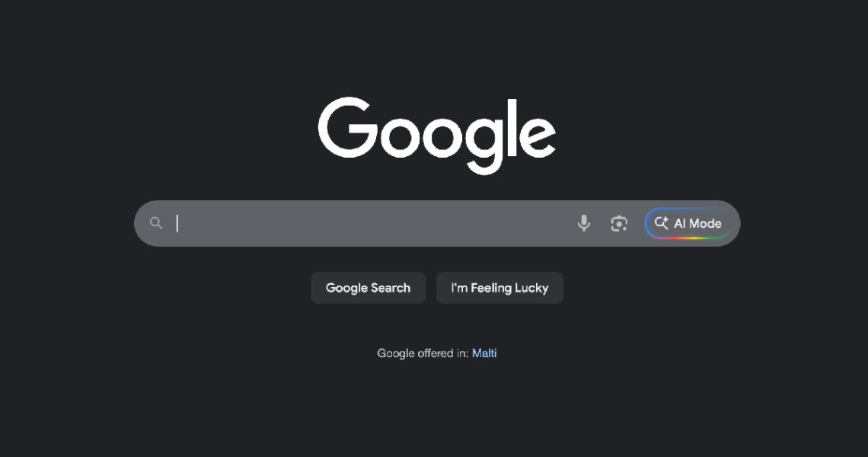Start voice search with the microphone icon

tap(583, 223)
